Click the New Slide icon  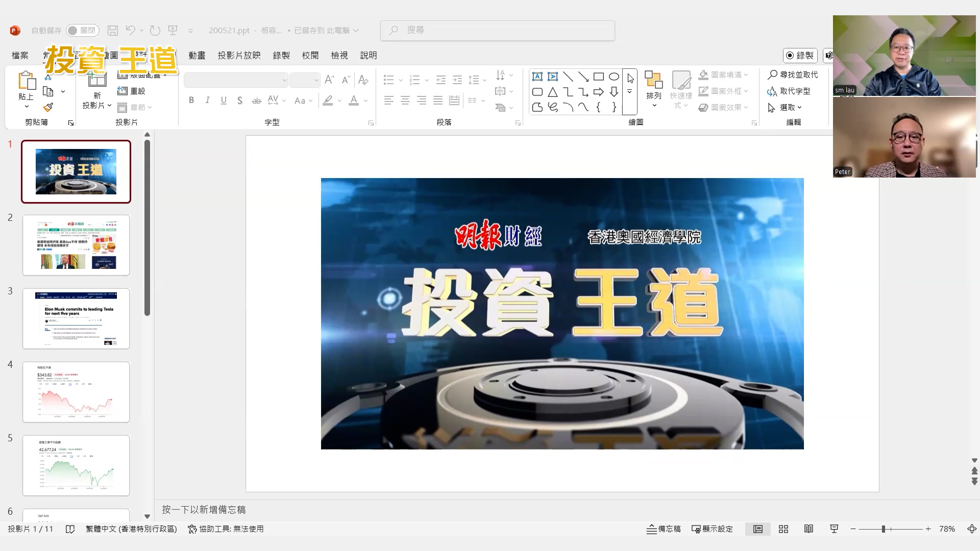coord(97,80)
